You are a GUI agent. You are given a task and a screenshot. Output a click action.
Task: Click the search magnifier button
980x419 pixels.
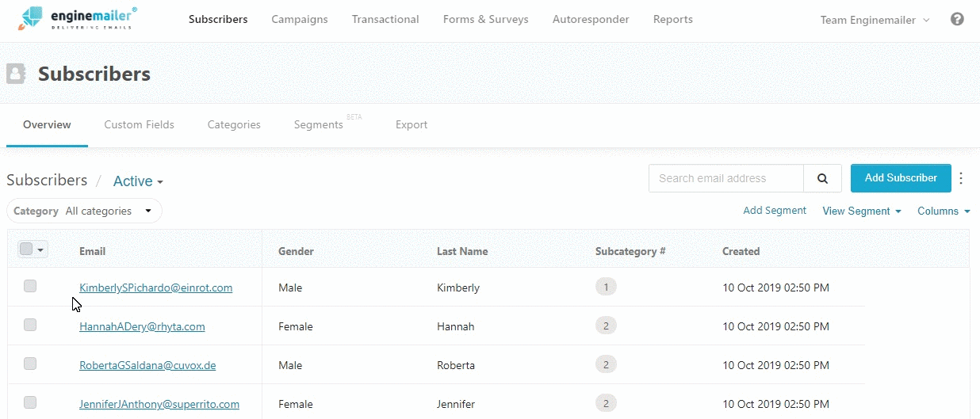point(822,178)
